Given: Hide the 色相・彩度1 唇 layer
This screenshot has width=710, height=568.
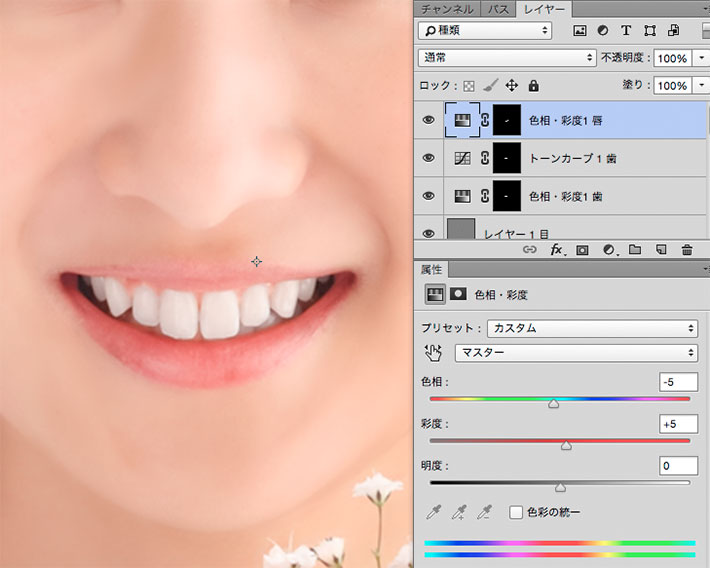Looking at the screenshot, I should 429,120.
